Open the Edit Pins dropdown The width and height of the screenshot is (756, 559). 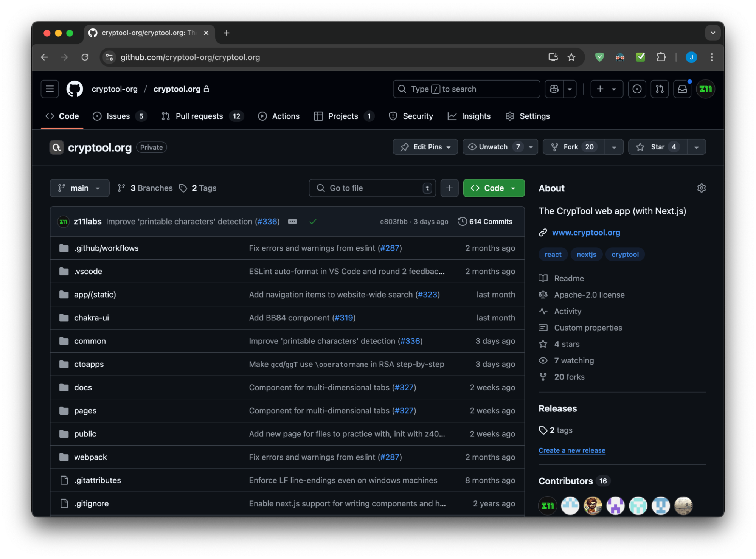click(425, 147)
